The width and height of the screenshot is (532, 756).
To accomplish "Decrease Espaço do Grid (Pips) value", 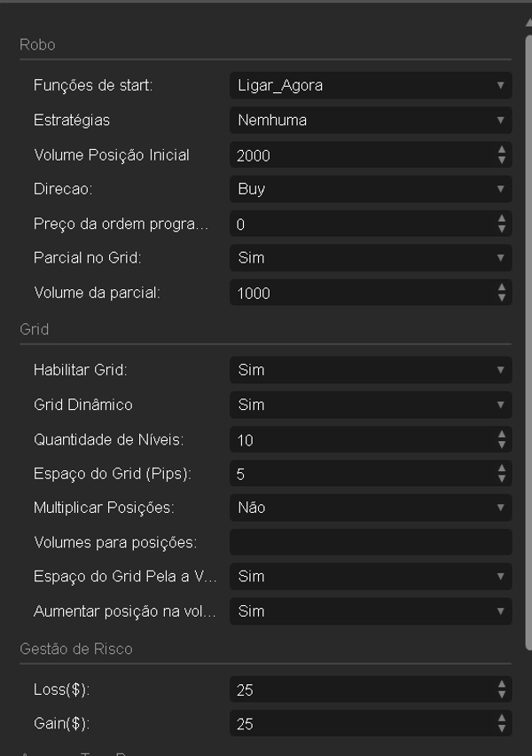I will (x=502, y=479).
